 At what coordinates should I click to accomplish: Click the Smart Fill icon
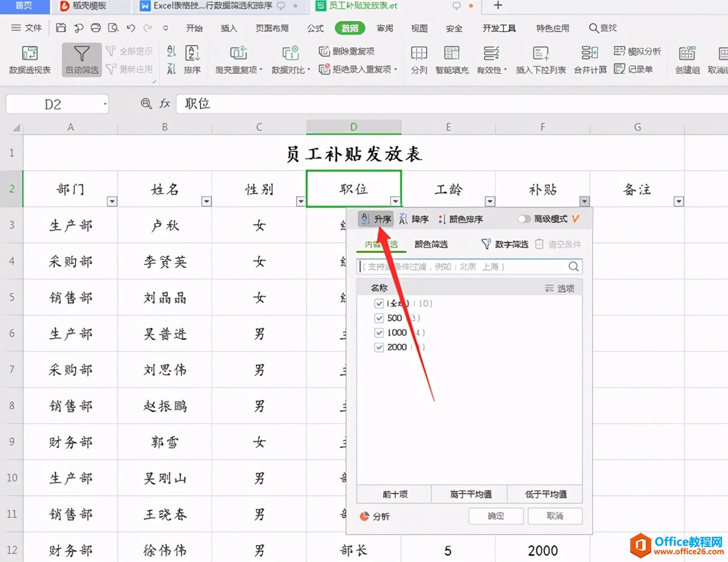click(452, 53)
